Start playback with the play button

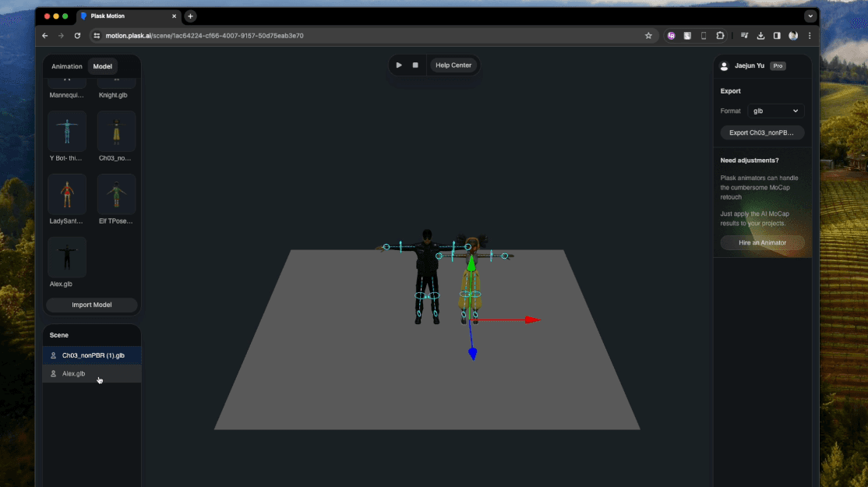click(x=398, y=65)
